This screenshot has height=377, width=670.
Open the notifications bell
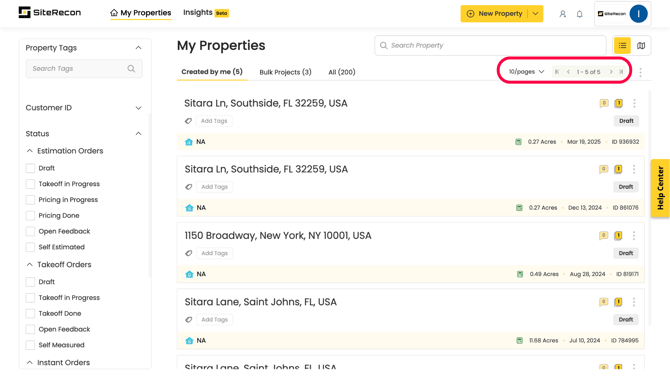579,14
